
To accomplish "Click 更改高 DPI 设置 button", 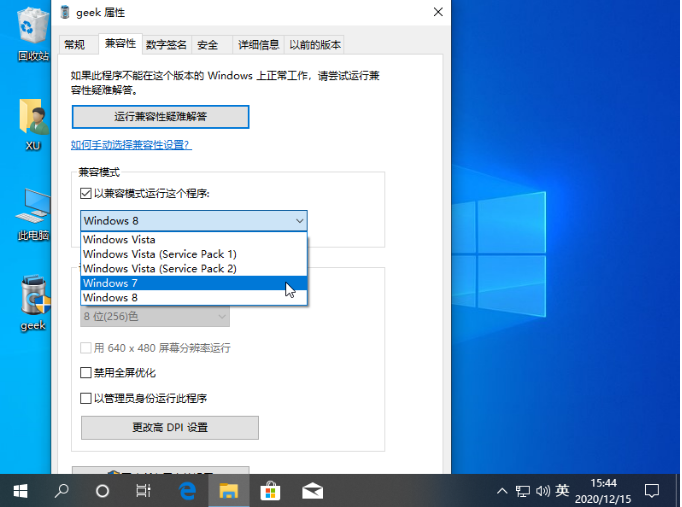I will pos(170,428).
